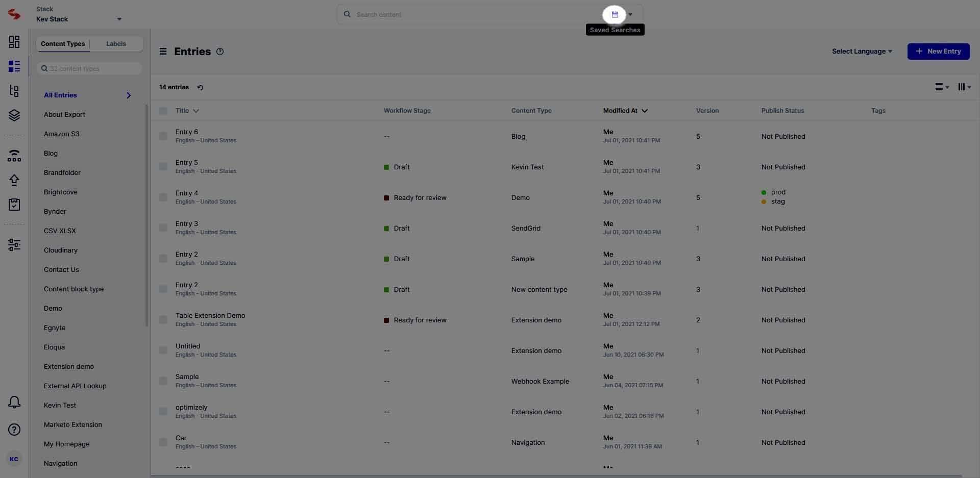Screen dimensions: 980x478
Task: Open the Releases upload icon in sidebar
Action: (14, 180)
